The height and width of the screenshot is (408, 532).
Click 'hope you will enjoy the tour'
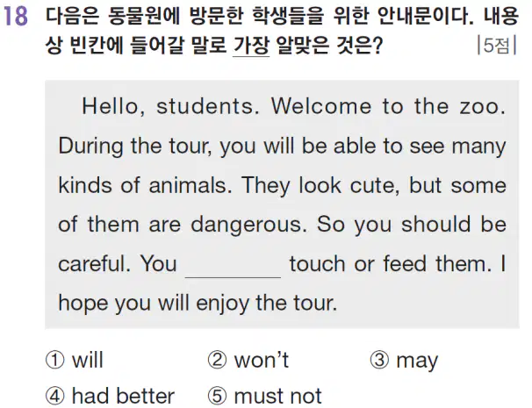pyautogui.click(x=197, y=304)
